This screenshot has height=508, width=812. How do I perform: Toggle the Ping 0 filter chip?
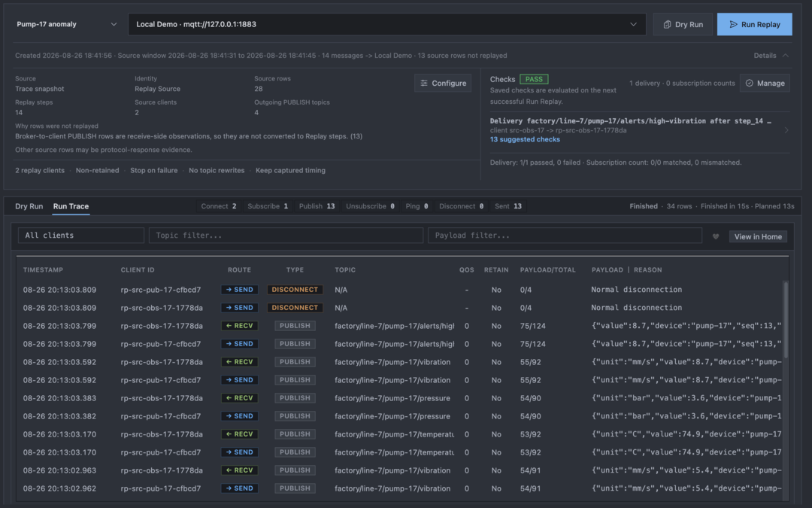click(x=417, y=206)
